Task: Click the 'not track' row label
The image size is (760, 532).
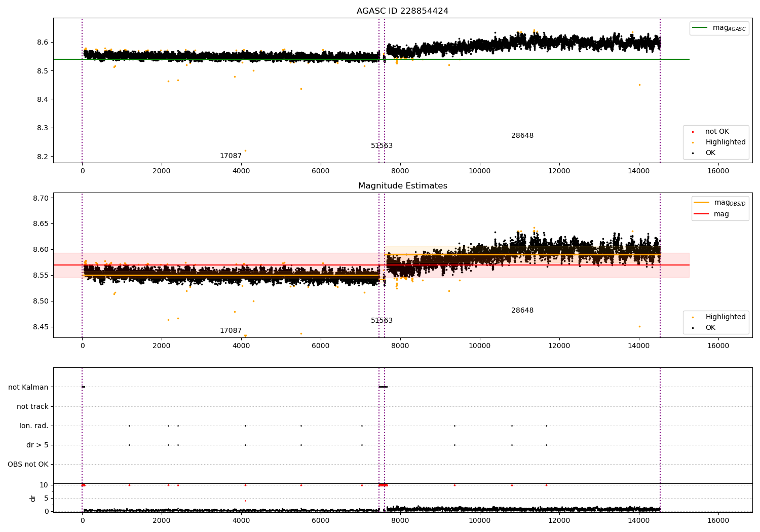Action: pos(32,406)
